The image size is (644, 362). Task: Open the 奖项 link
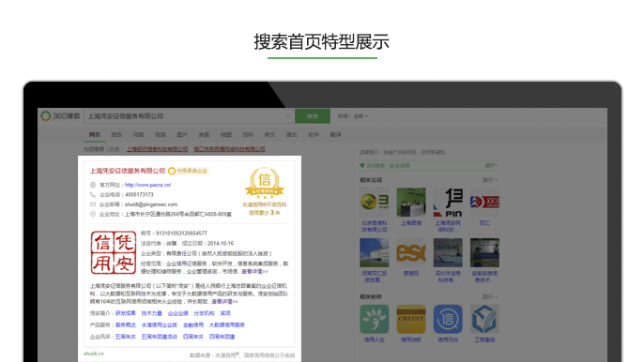[225, 313]
